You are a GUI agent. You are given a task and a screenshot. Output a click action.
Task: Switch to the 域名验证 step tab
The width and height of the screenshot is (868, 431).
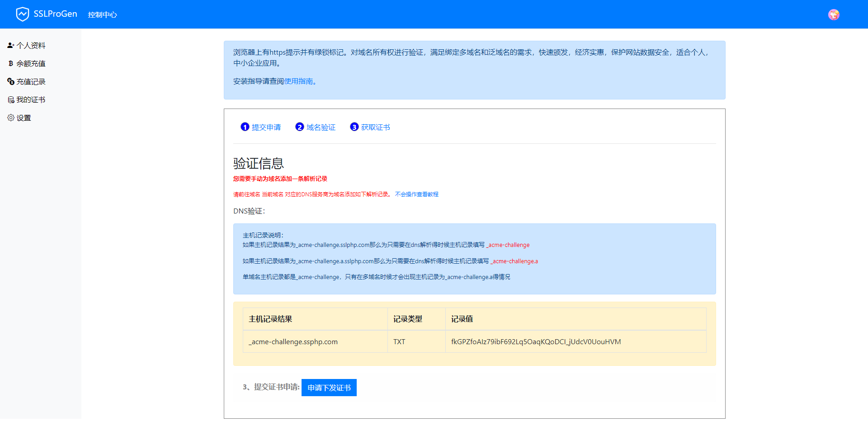[x=321, y=127]
